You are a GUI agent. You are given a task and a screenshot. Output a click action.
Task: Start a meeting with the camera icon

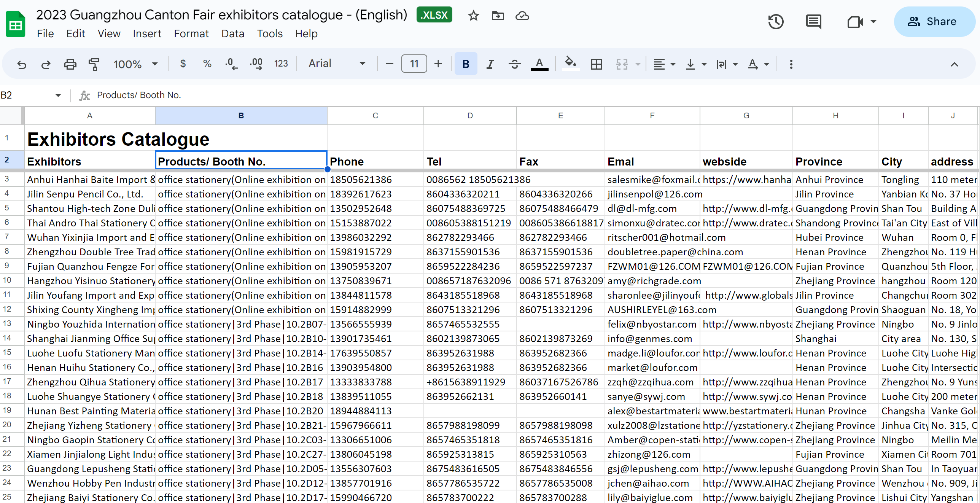pyautogui.click(x=855, y=22)
